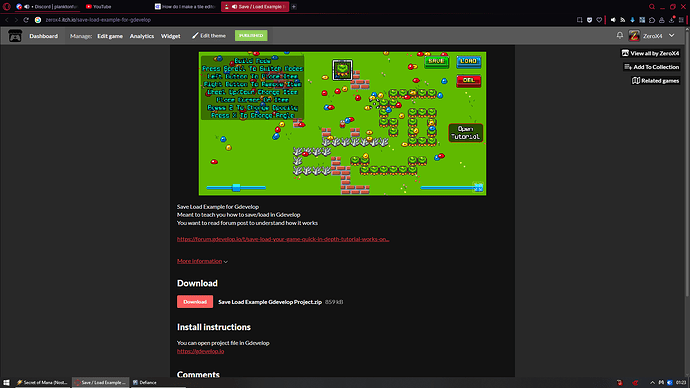Switch to 'How do I make a tile editor' tab
Image resolution: width=690 pixels, height=388 pixels.
[185, 7]
